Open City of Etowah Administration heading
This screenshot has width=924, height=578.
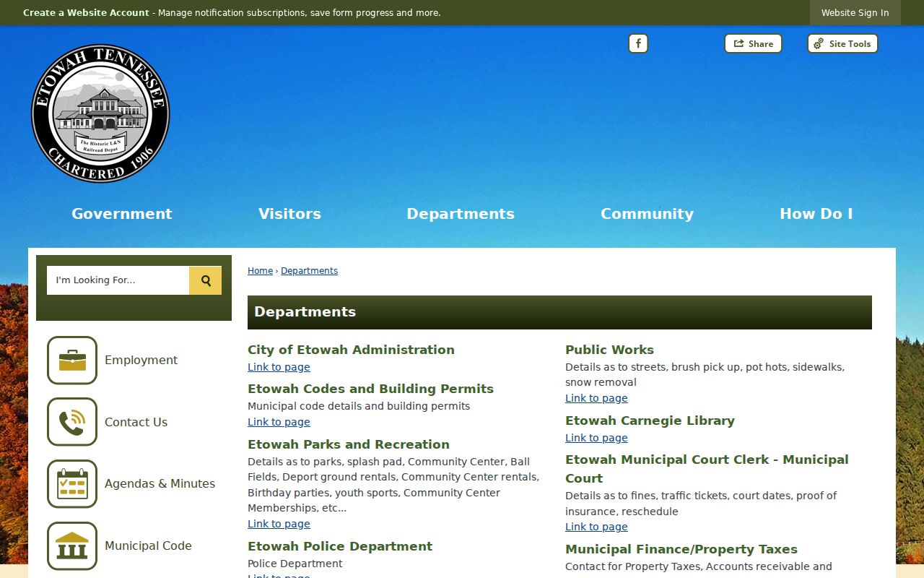(351, 350)
